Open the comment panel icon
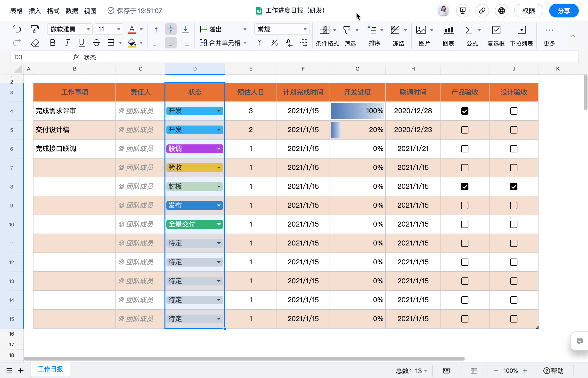 580,341
